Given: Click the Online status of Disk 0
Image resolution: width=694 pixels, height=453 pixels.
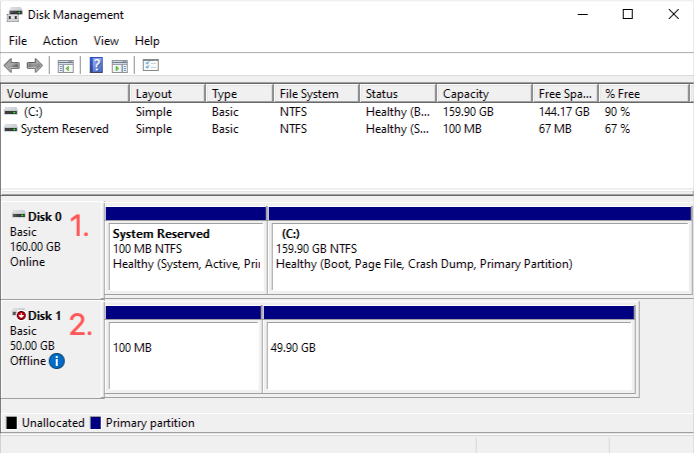Looking at the screenshot, I should (27, 262).
